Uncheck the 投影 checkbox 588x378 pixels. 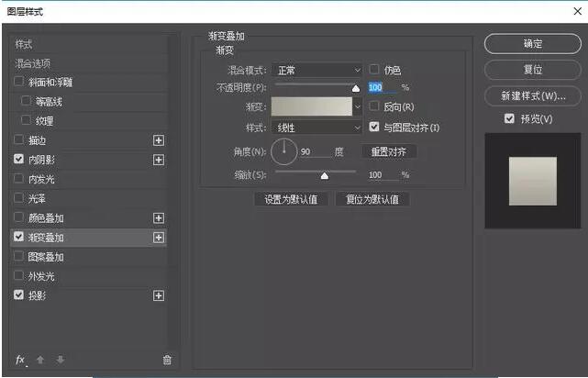coord(18,295)
